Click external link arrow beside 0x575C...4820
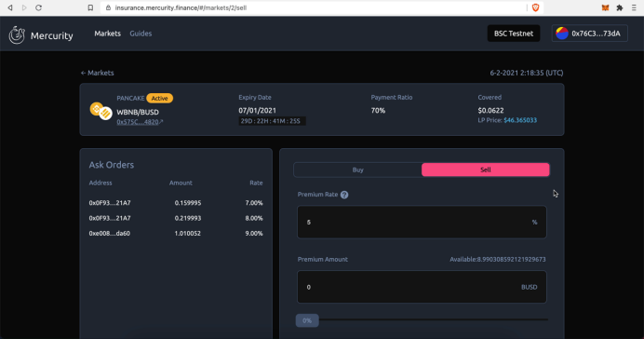The height and width of the screenshot is (339, 644). click(x=161, y=122)
